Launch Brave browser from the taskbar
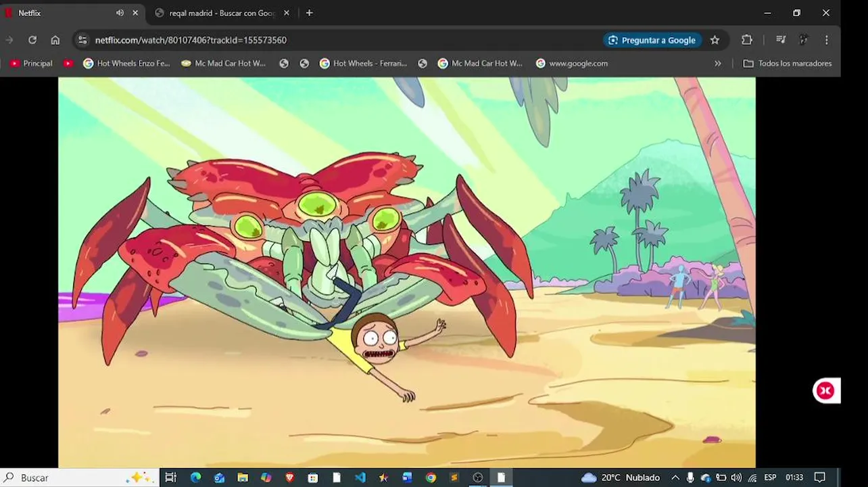Image resolution: width=868 pixels, height=487 pixels. click(x=290, y=478)
